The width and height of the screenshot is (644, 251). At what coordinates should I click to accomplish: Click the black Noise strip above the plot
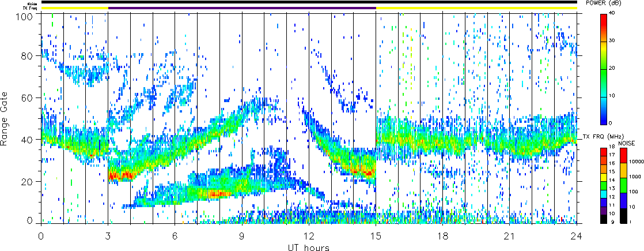pyautogui.click(x=309, y=2)
